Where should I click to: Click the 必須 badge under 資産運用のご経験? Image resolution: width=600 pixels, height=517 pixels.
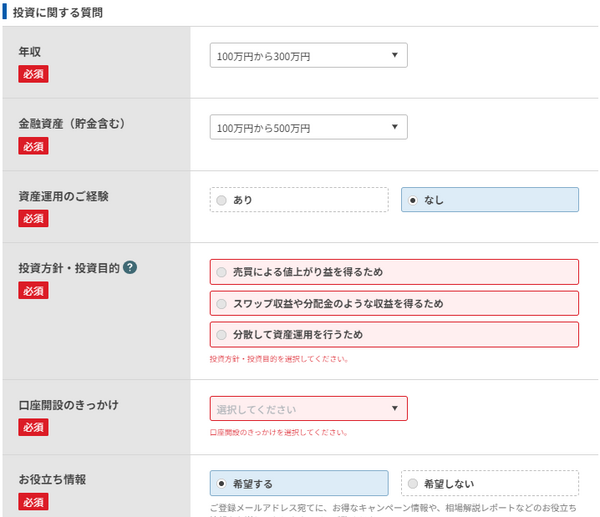(x=33, y=218)
